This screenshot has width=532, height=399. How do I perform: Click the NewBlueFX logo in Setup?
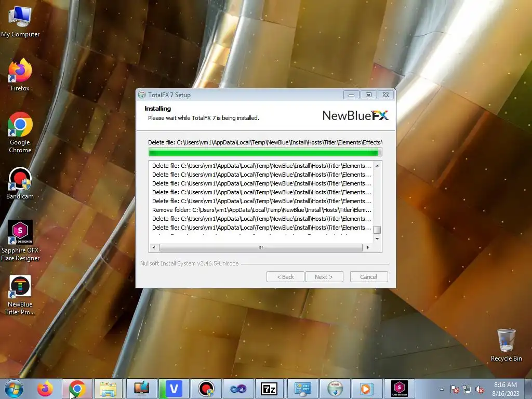[x=355, y=115]
